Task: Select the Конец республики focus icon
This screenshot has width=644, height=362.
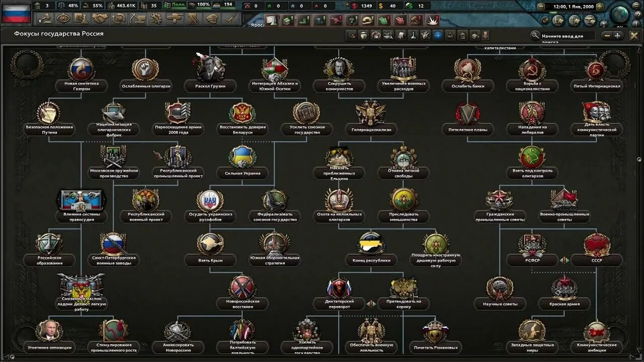Action: [371, 244]
